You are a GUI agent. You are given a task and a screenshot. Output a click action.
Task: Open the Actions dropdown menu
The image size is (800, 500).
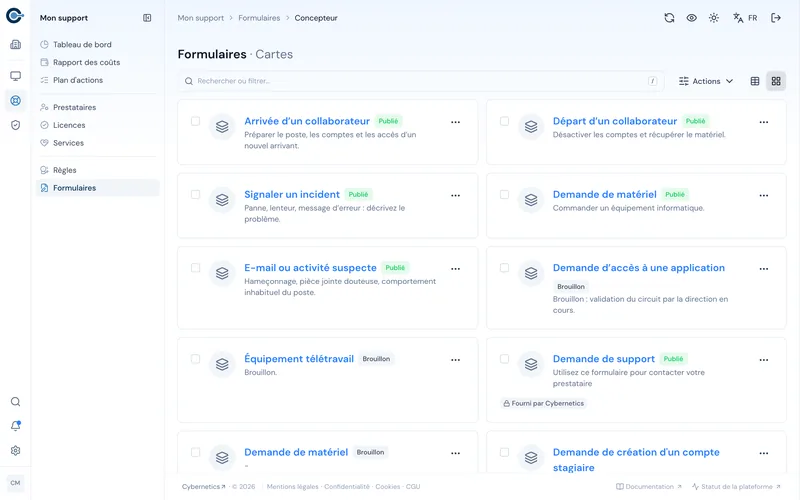tap(706, 81)
